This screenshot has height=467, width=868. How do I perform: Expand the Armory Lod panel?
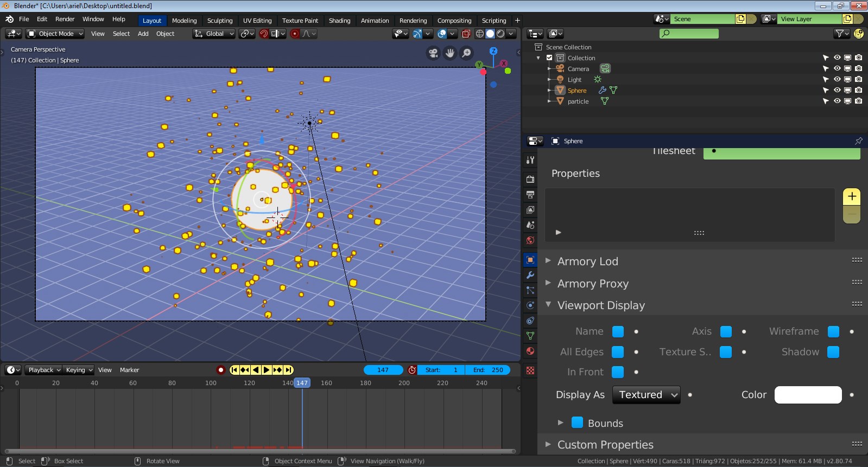(x=548, y=261)
